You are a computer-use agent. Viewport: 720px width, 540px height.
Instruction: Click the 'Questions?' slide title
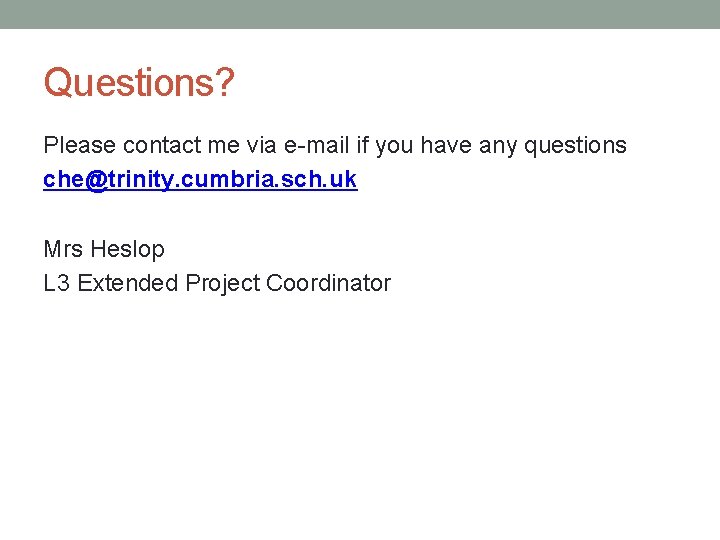point(138,83)
